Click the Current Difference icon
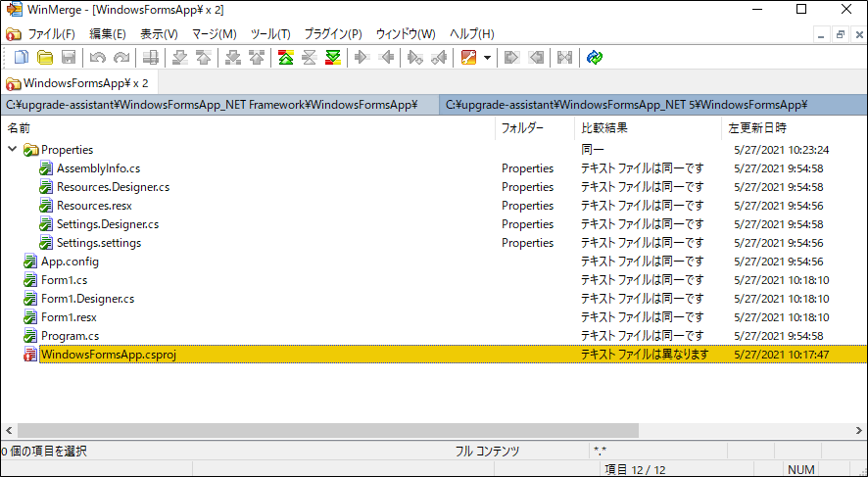The height and width of the screenshot is (477, 868). click(310, 57)
